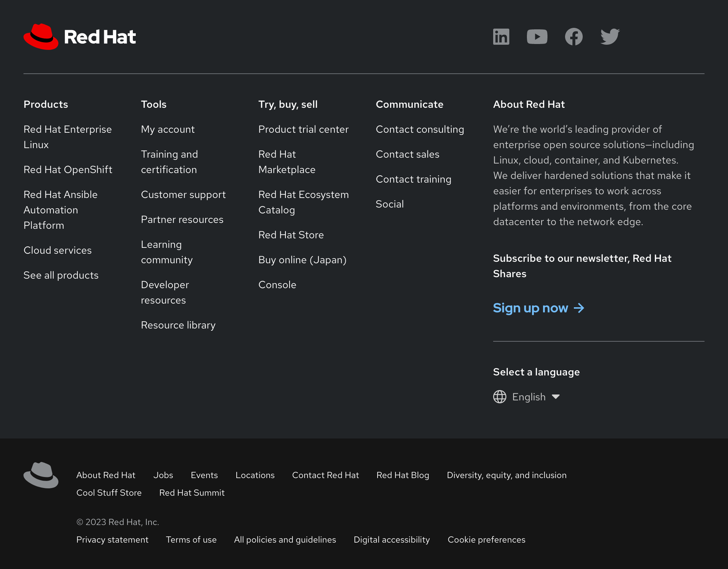The image size is (728, 569).
Task: View the Privacy statement
Action: click(112, 540)
